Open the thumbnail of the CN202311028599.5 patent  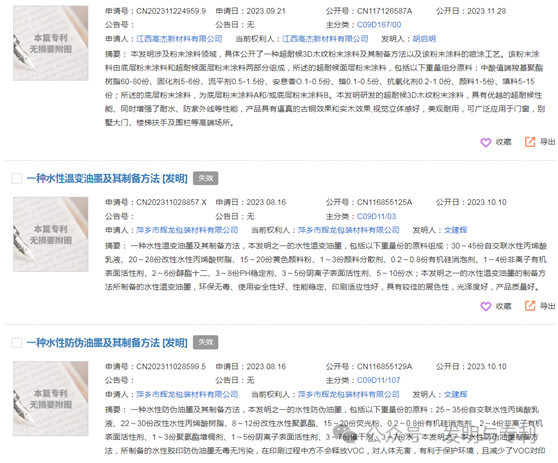[51, 399]
